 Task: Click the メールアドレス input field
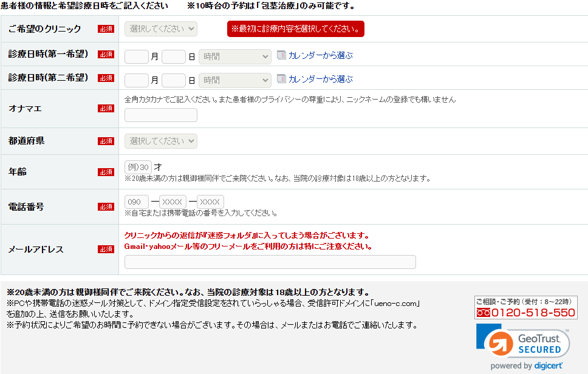(x=270, y=262)
